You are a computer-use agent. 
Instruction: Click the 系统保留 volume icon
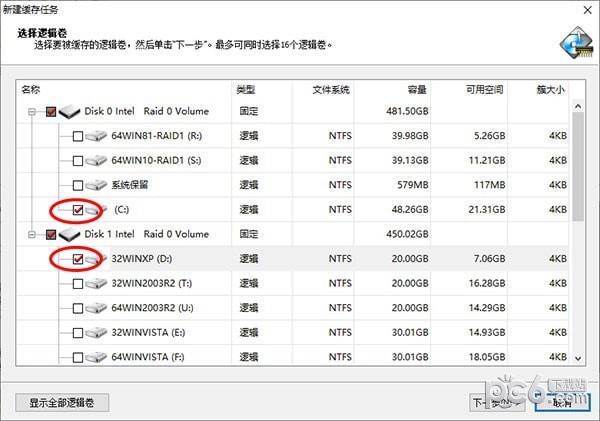[x=96, y=185]
